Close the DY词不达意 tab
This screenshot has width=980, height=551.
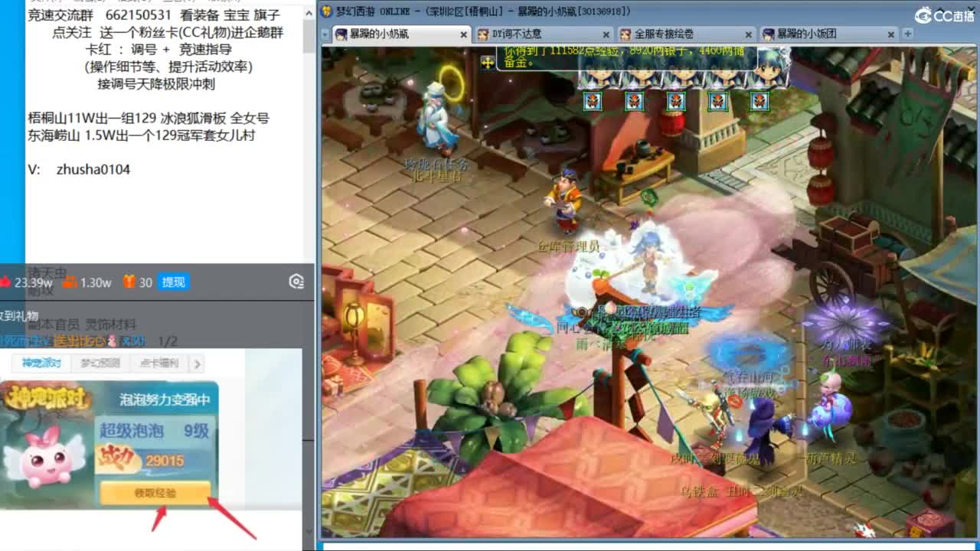606,34
